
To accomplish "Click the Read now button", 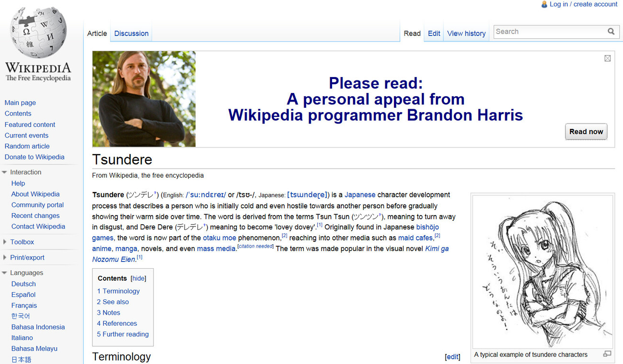I will [x=586, y=132].
